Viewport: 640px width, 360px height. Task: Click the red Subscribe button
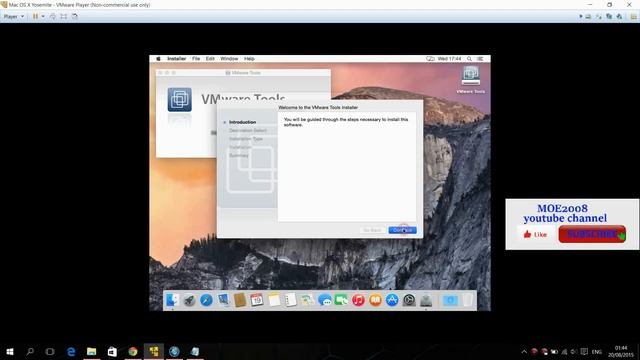(x=592, y=234)
